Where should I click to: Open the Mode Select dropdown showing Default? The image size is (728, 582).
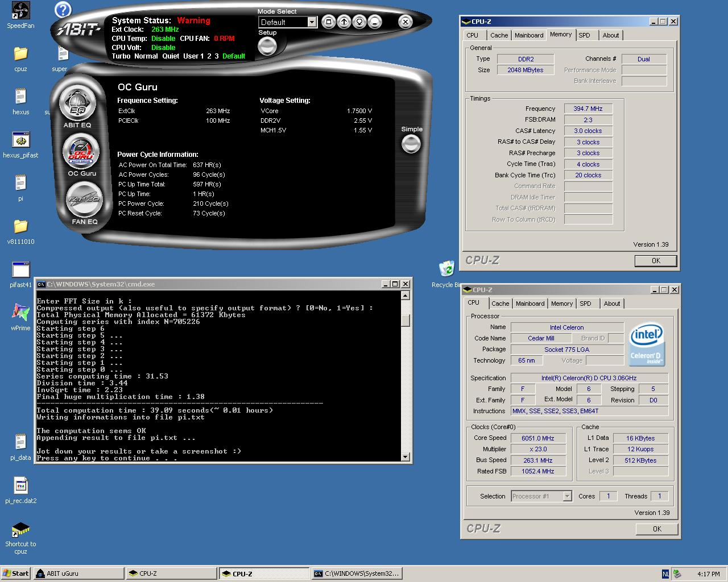point(288,22)
